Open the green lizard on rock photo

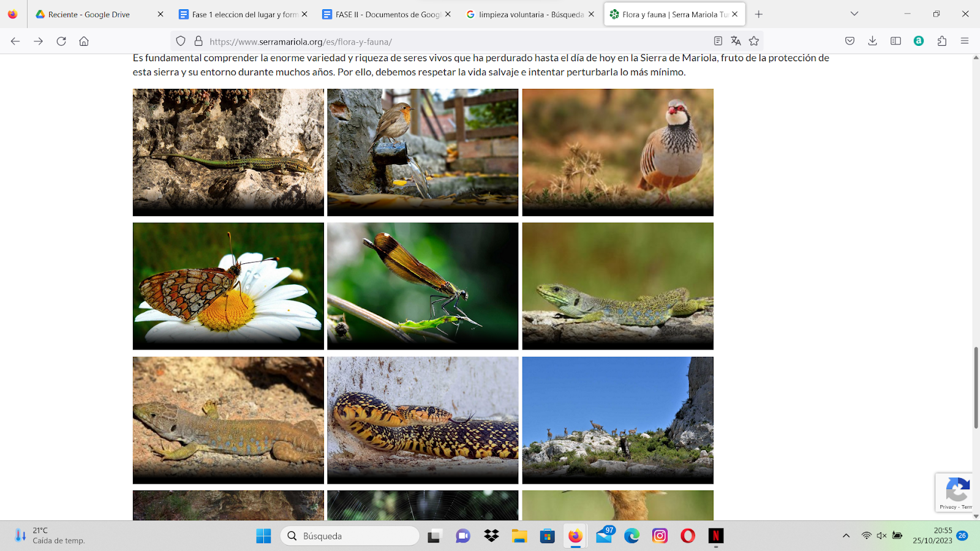[x=228, y=152]
